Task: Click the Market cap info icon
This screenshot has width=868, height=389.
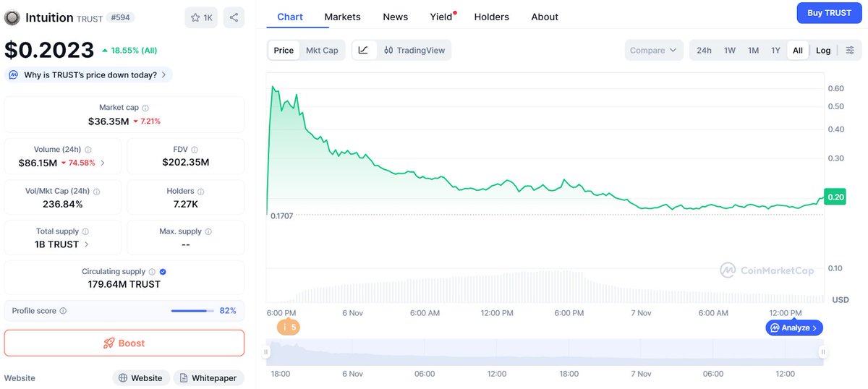Action: pos(145,108)
